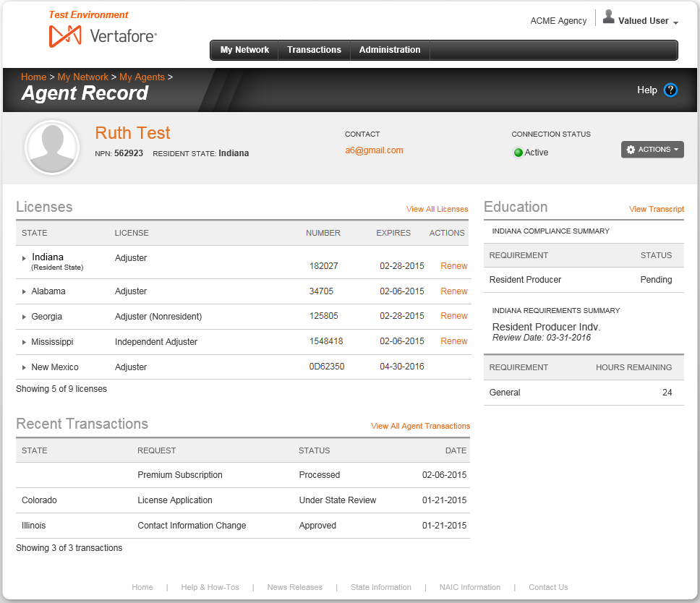Click the a6@gmail.com contact email
This screenshot has width=700, height=603.
(374, 150)
